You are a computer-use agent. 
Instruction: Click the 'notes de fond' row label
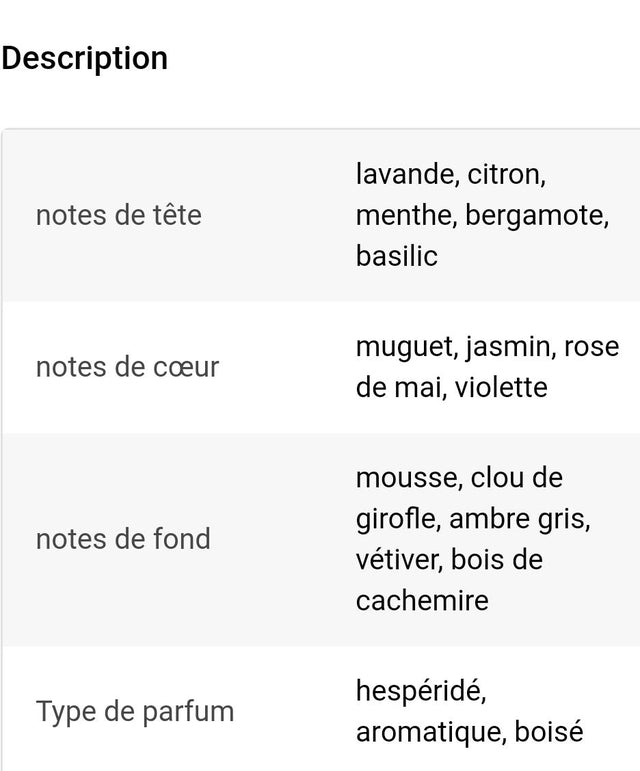[x=123, y=539]
